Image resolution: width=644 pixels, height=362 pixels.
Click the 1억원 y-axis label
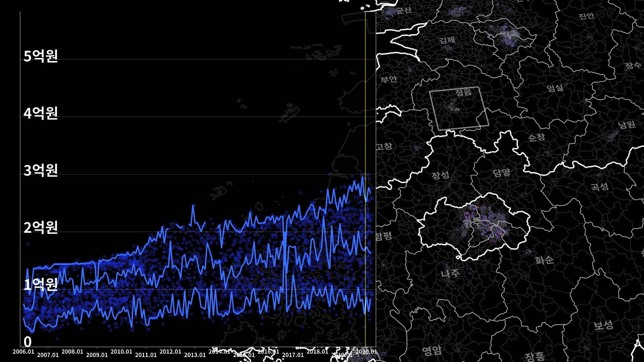click(41, 285)
